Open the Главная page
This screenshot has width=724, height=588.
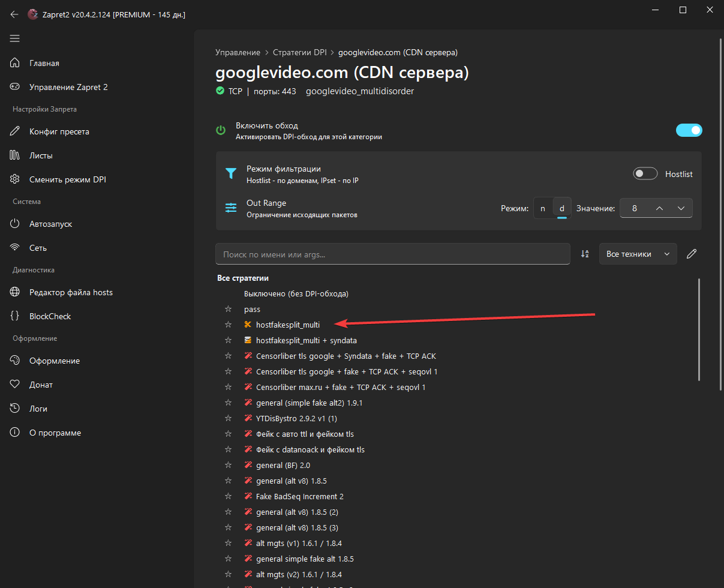(x=44, y=63)
